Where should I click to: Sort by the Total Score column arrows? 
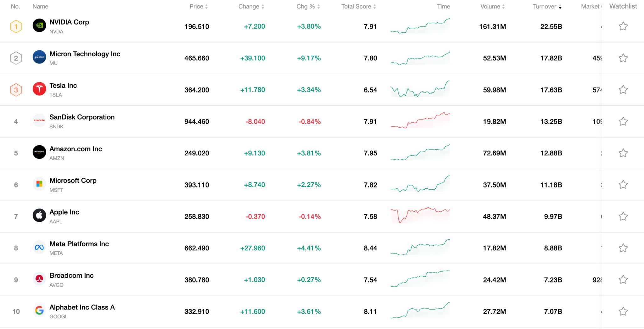click(374, 6)
